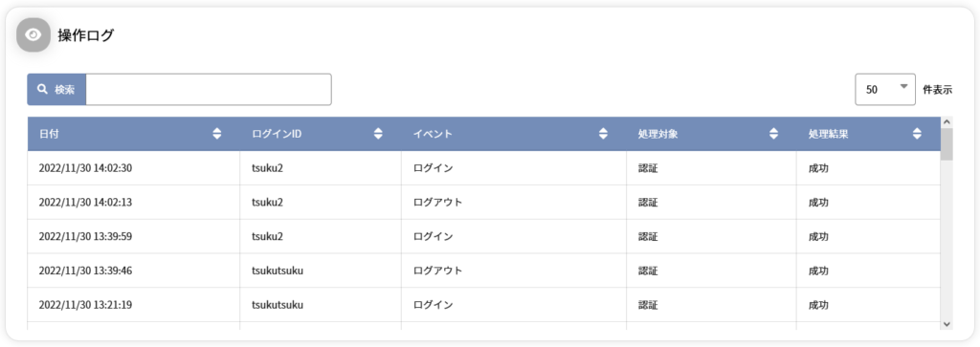Viewport: 980px width, 347px height.
Task: Click the vertical scrollbar thumb
Action: pos(947,144)
